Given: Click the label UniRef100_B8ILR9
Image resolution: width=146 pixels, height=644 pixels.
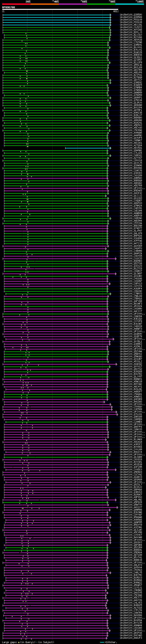Looking at the screenshot, I should click(x=131, y=67).
